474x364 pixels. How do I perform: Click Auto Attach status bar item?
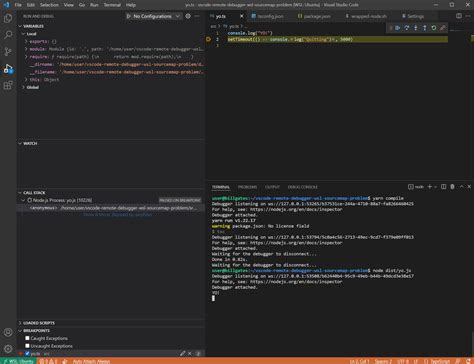(x=91, y=361)
